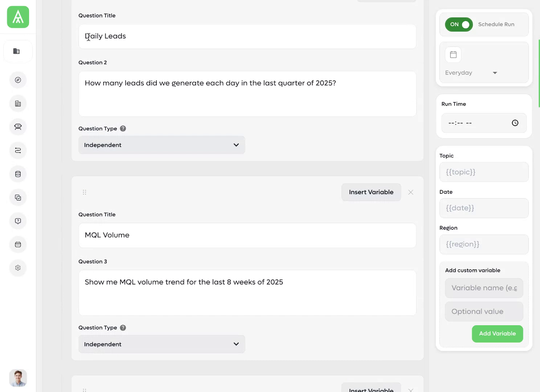Open the settings gear icon in sidebar
This screenshot has width=540, height=392.
click(x=18, y=268)
